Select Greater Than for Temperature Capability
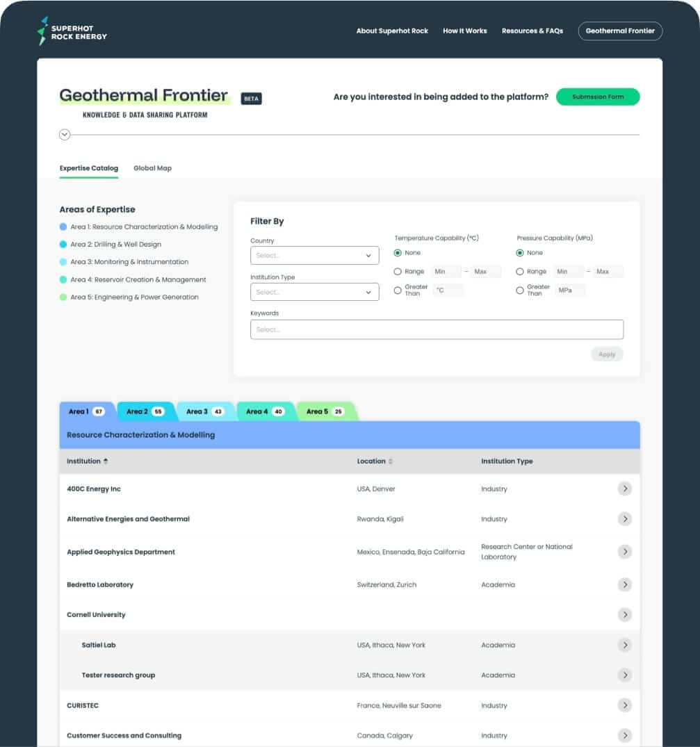This screenshot has width=700, height=747. click(x=398, y=290)
